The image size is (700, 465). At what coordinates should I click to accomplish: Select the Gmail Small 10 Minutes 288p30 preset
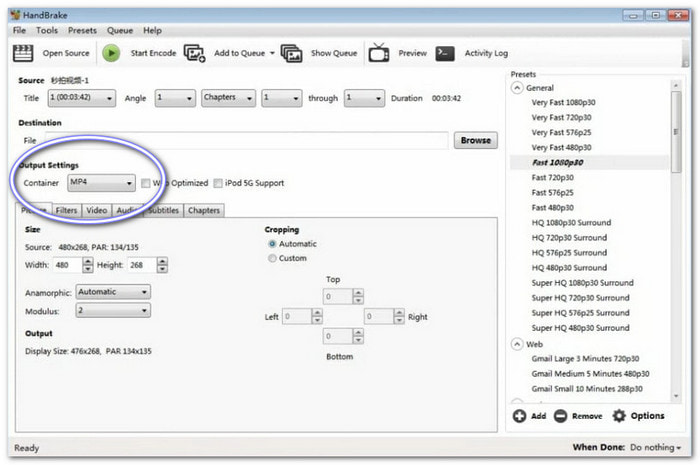(x=587, y=389)
